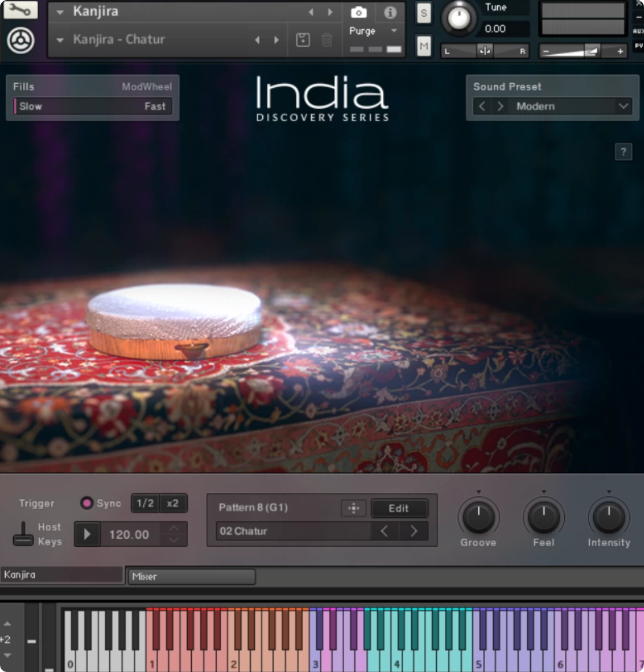Increase the tempo with the up arrow
This screenshot has width=644, height=672.
[174, 528]
